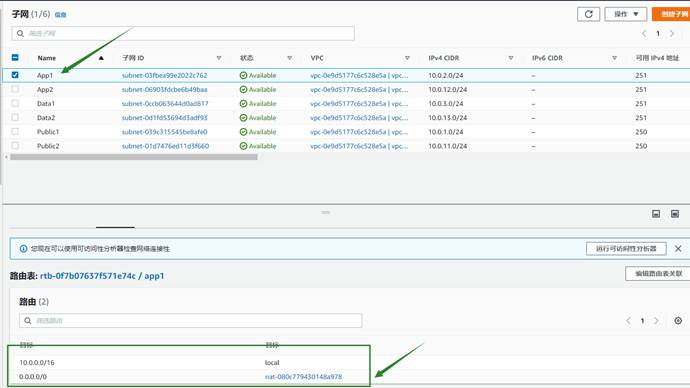Sort by Name column ascending arrow

point(101,58)
